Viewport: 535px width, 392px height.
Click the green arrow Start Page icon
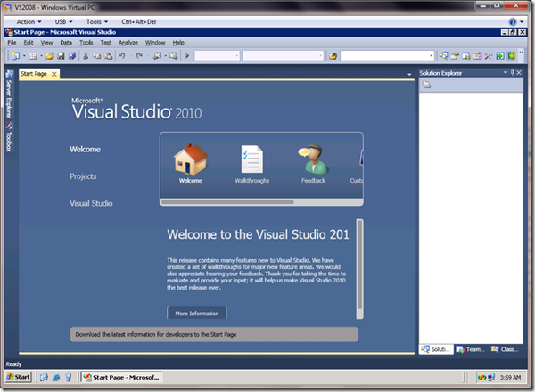pos(500,55)
